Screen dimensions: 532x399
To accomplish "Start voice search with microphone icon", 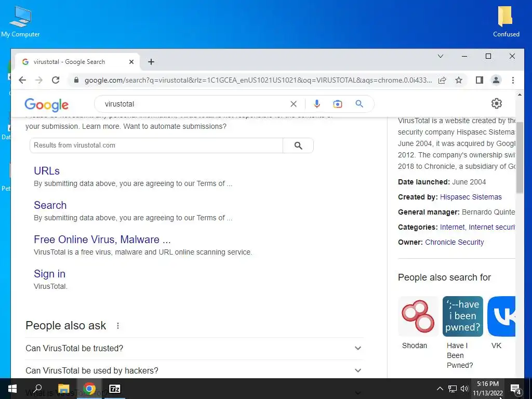I will pos(317,104).
